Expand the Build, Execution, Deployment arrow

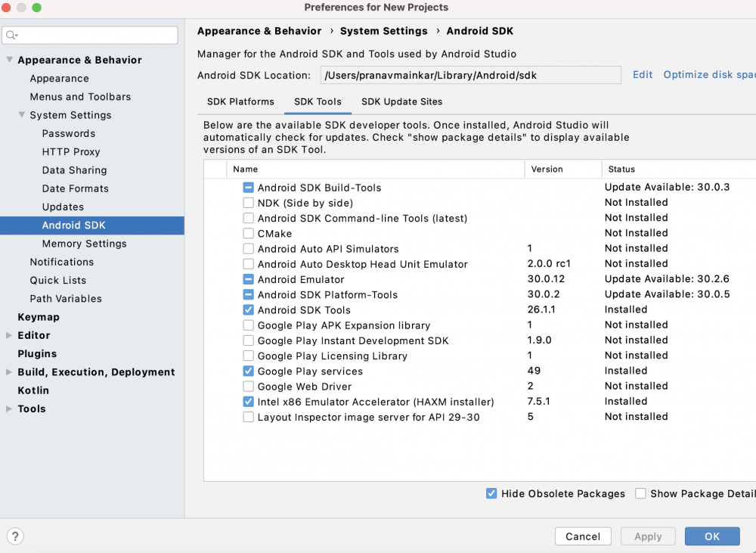pyautogui.click(x=8, y=372)
